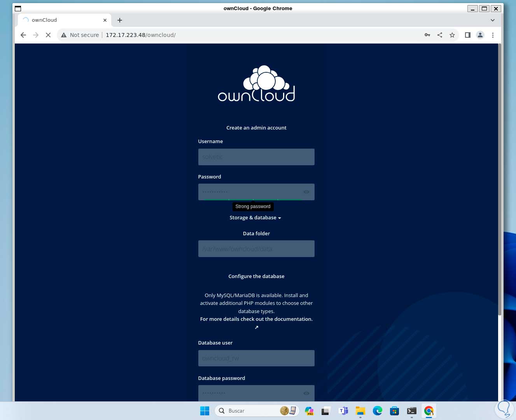Click the 'Strong password' indicator
Image resolution: width=516 pixels, height=420 pixels.
pos(253,206)
